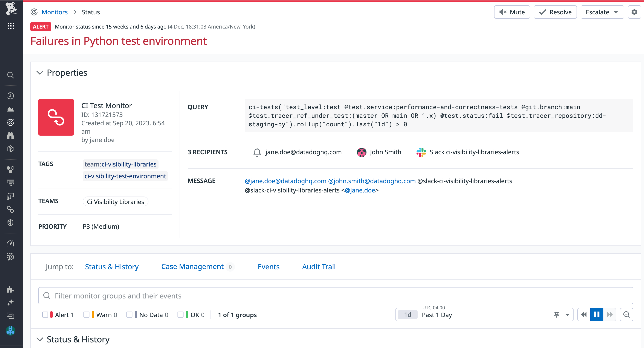This screenshot has height=348, width=644.
Task: Open the Security shield icon in sidebar
Action: point(11,223)
